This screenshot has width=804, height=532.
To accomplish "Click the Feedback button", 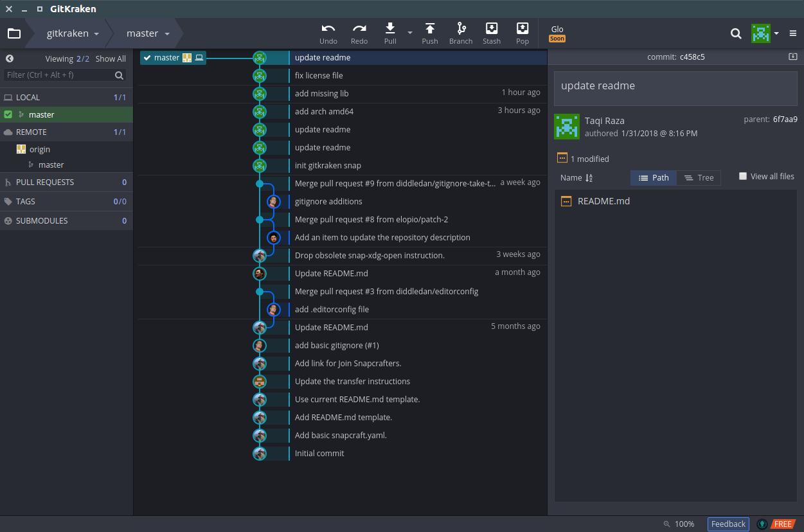I will [x=728, y=524].
